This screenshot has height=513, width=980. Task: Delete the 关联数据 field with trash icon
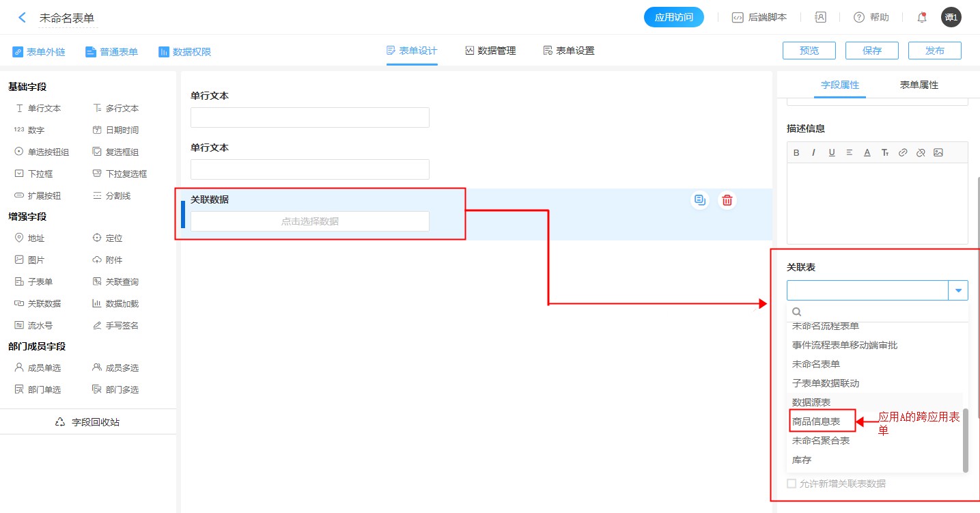point(727,200)
